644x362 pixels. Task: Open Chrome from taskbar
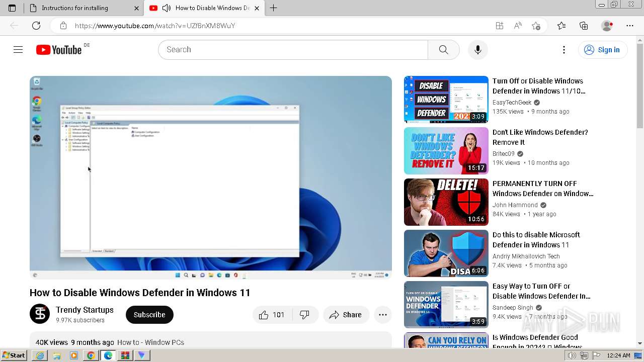91,355
